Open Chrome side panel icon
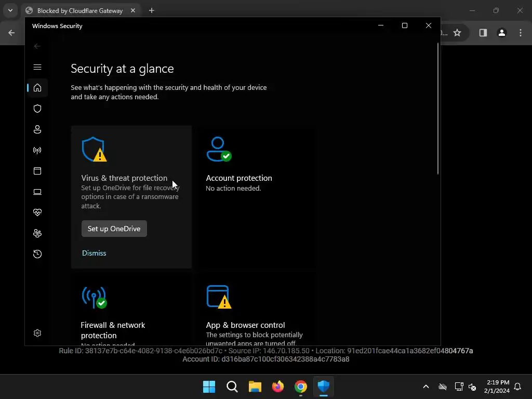Screen dimensions: 532x399 click(483, 33)
